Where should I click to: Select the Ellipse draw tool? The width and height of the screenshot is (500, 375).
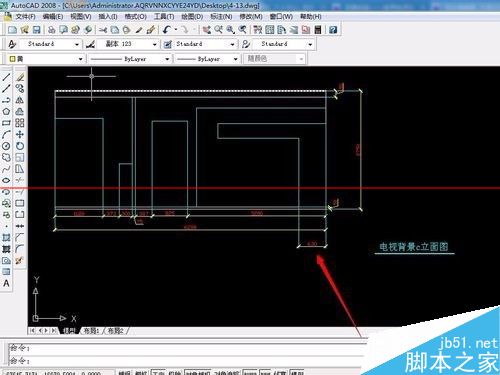click(6, 180)
